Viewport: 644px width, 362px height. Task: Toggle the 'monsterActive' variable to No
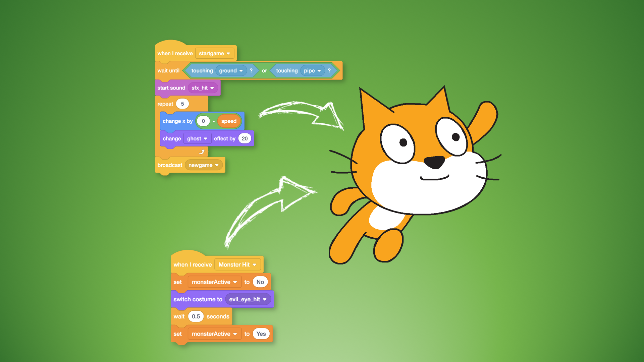click(x=261, y=282)
